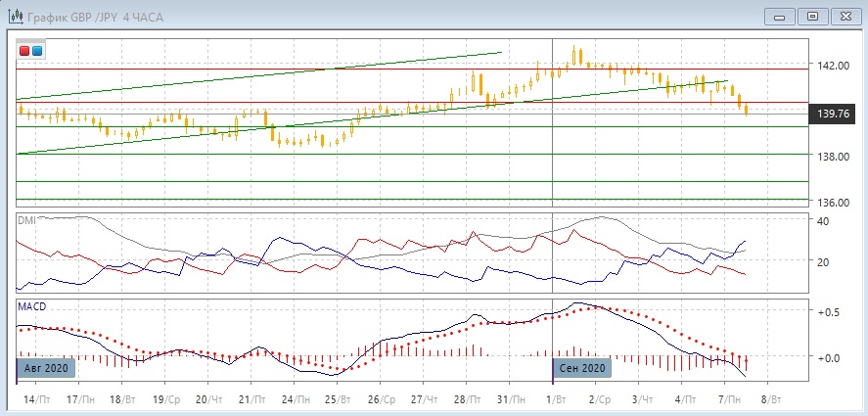Select the DMI indicator label
The height and width of the screenshot is (416, 868).
point(26,220)
